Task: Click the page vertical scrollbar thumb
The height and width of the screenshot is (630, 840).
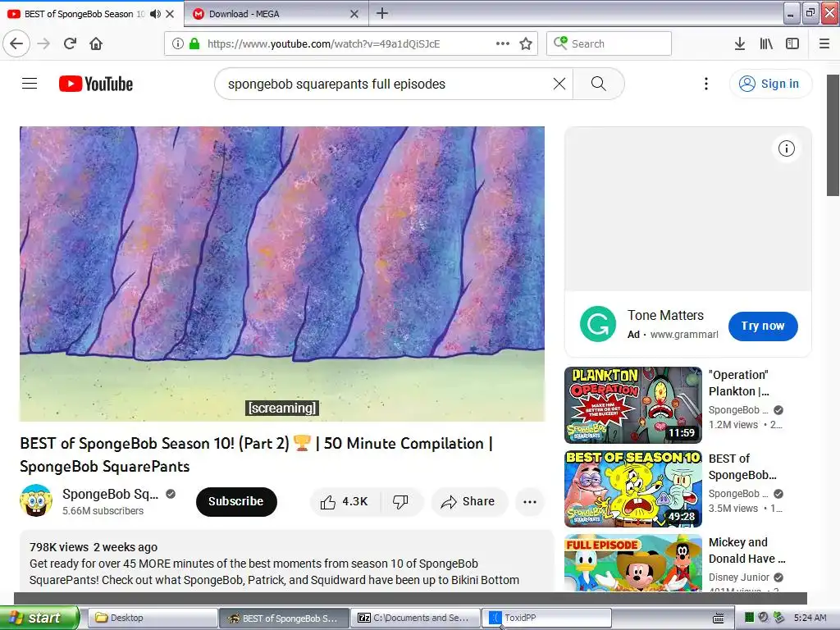Action: (833, 135)
